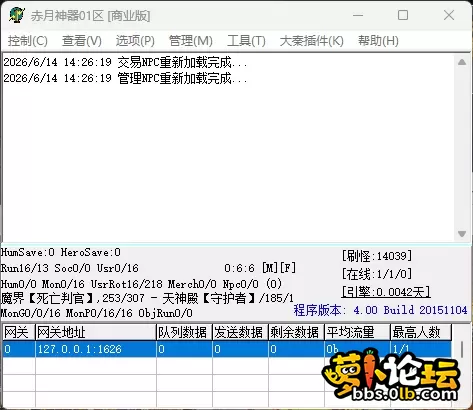This screenshot has width=473, height=410.
Task: Click the [刷怪:14039] status label
Action: [x=377, y=256]
